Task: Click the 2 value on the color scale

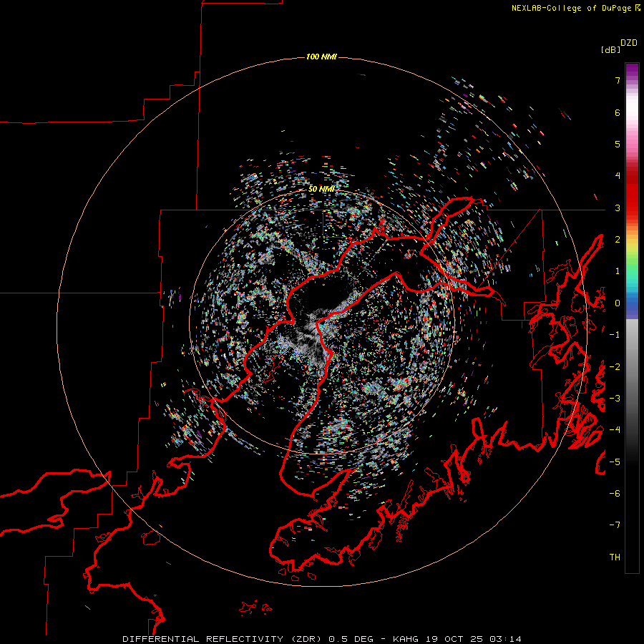Action: (x=618, y=240)
